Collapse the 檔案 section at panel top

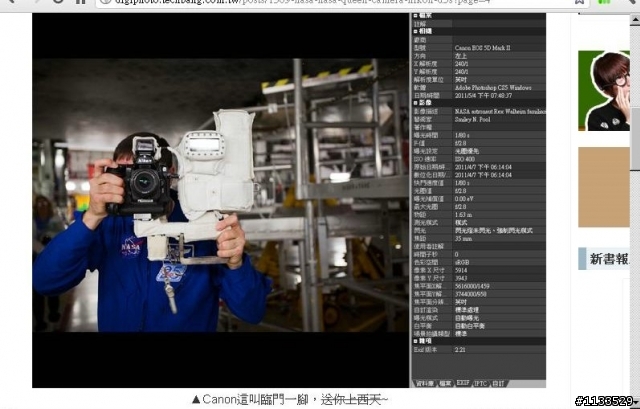coord(415,16)
